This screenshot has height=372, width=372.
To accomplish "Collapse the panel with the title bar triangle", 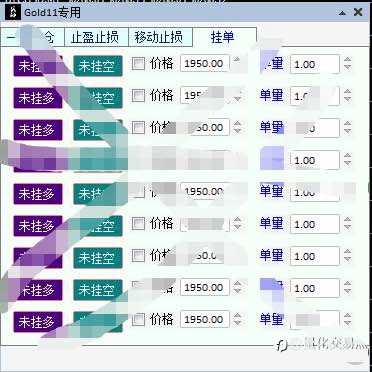I will coord(342,13).
